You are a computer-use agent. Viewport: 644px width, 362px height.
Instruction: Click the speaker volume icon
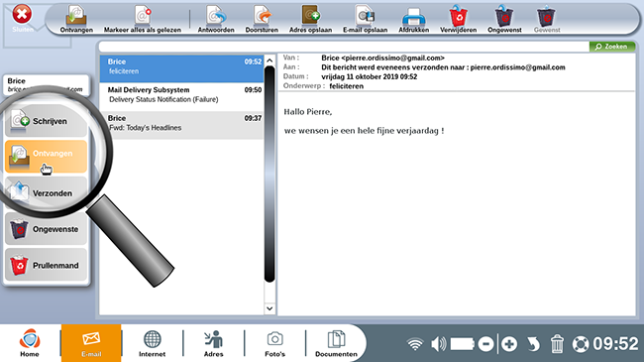tap(439, 343)
